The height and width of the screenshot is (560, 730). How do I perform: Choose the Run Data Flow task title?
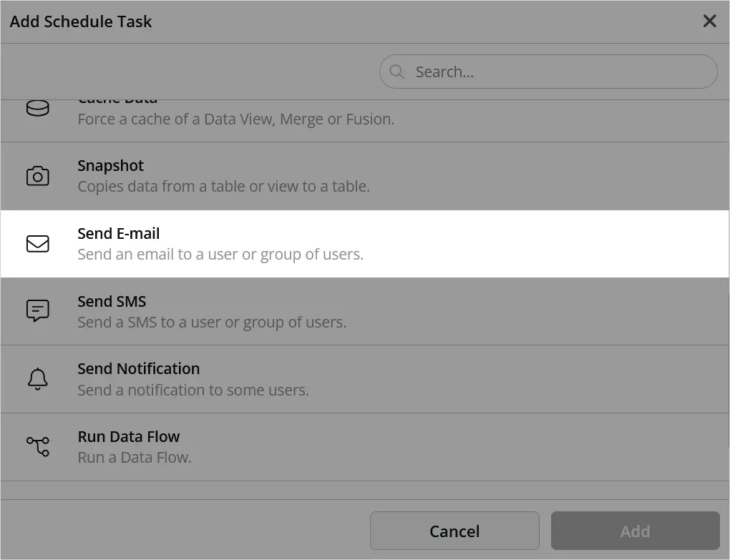(128, 436)
